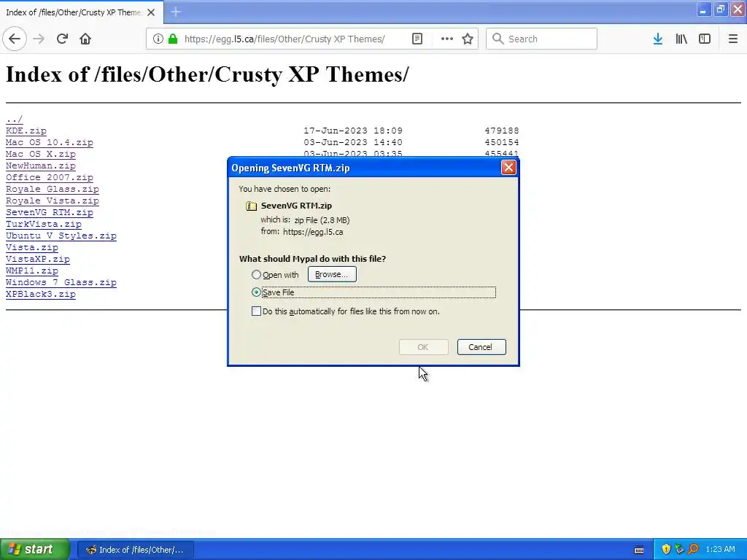Screen dimensions: 747x560
Task: Download Vista.zip
Action: [x=32, y=247]
